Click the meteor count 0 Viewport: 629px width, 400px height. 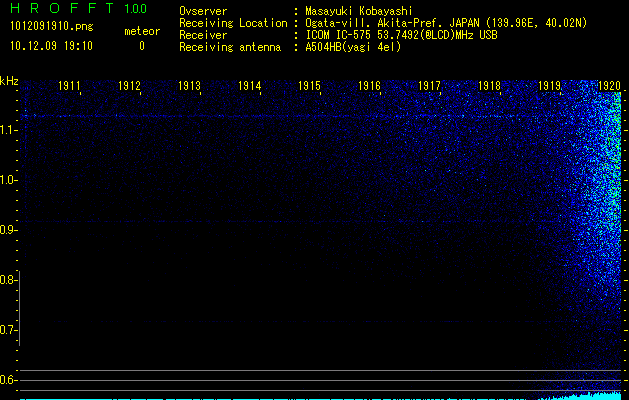pyautogui.click(x=142, y=46)
